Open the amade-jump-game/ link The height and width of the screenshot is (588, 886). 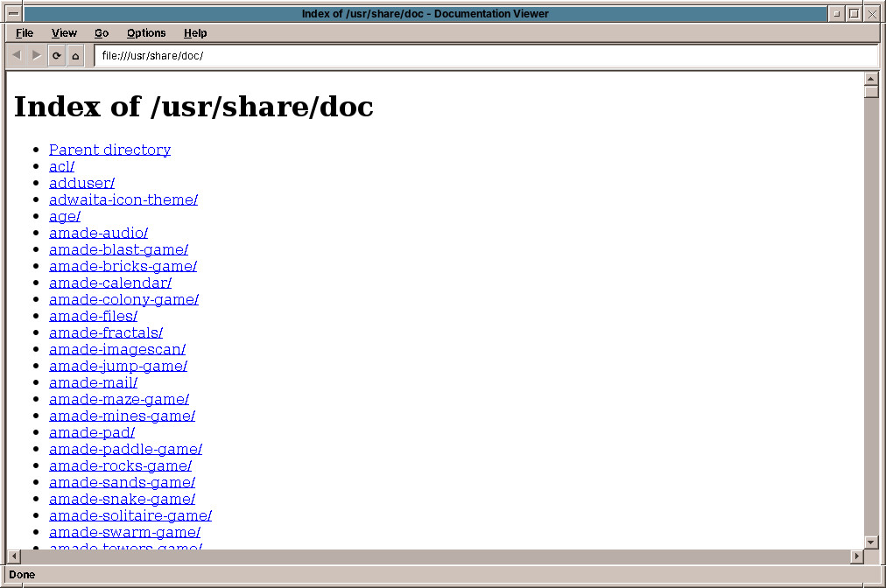click(x=118, y=366)
